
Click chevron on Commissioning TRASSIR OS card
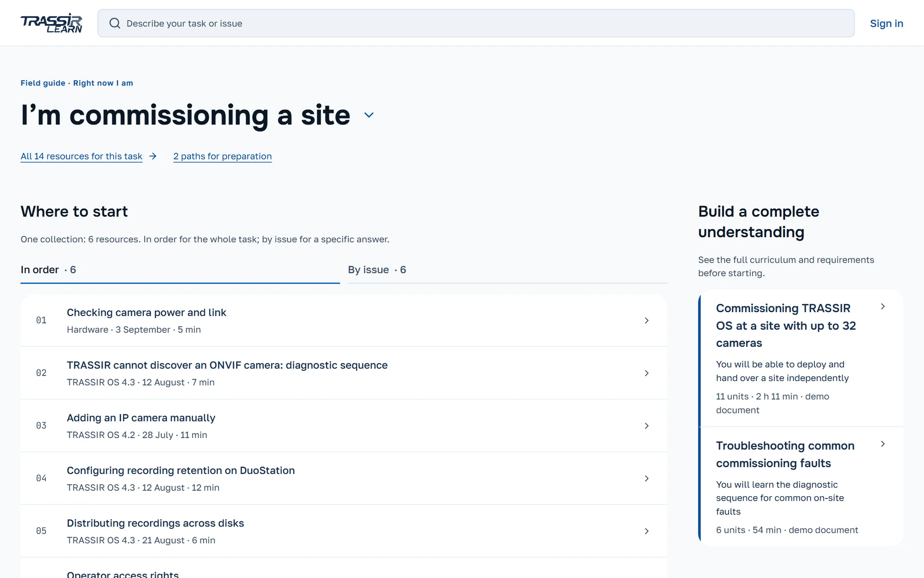(882, 307)
